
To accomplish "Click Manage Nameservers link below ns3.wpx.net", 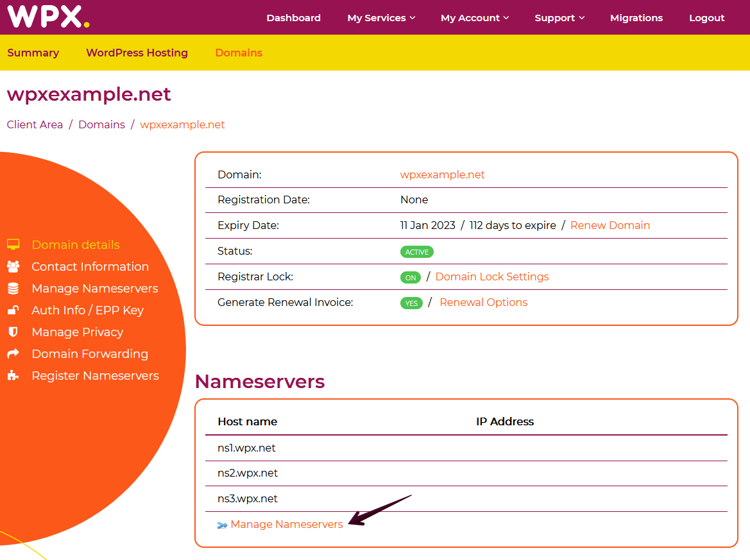I will click(x=287, y=524).
